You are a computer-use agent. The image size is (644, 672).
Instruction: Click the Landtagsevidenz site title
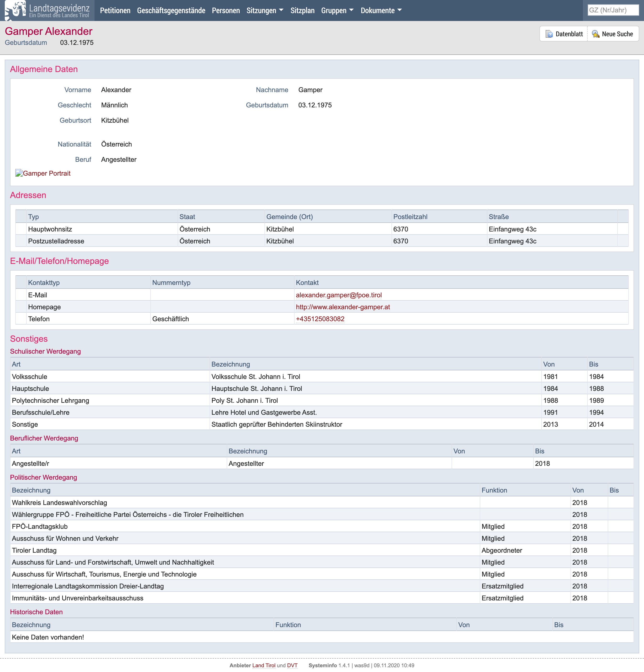click(x=59, y=8)
